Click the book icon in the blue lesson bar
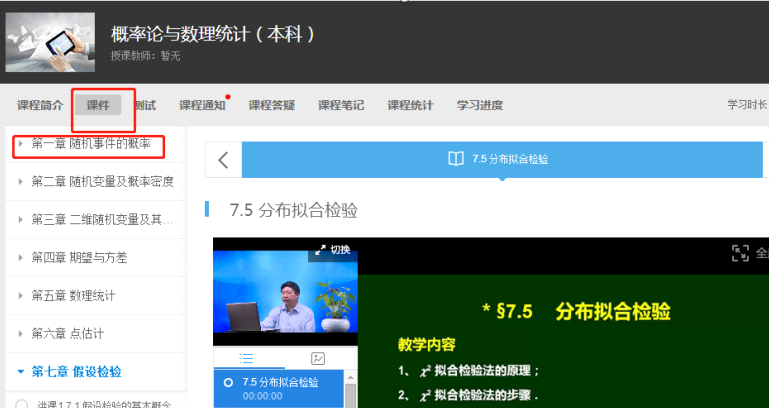 pyautogui.click(x=455, y=159)
